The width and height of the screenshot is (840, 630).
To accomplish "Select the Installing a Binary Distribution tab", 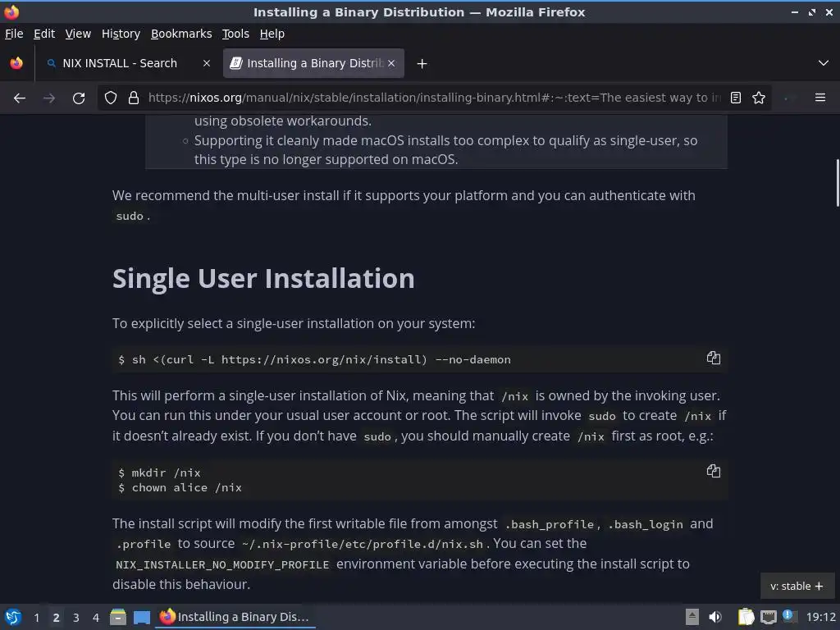I will pyautogui.click(x=313, y=63).
